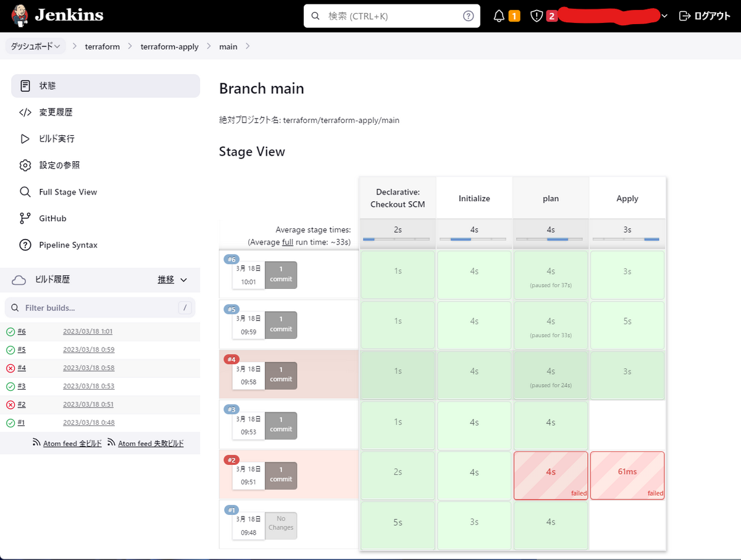Click the Jenkins butler logo
Screen dimensions: 741x560
tap(20, 15)
